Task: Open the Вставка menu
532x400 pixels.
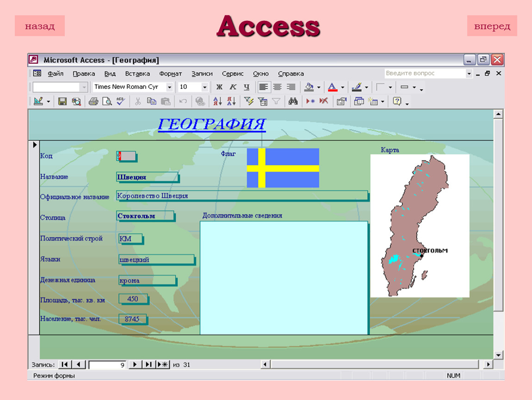Action: [137, 74]
